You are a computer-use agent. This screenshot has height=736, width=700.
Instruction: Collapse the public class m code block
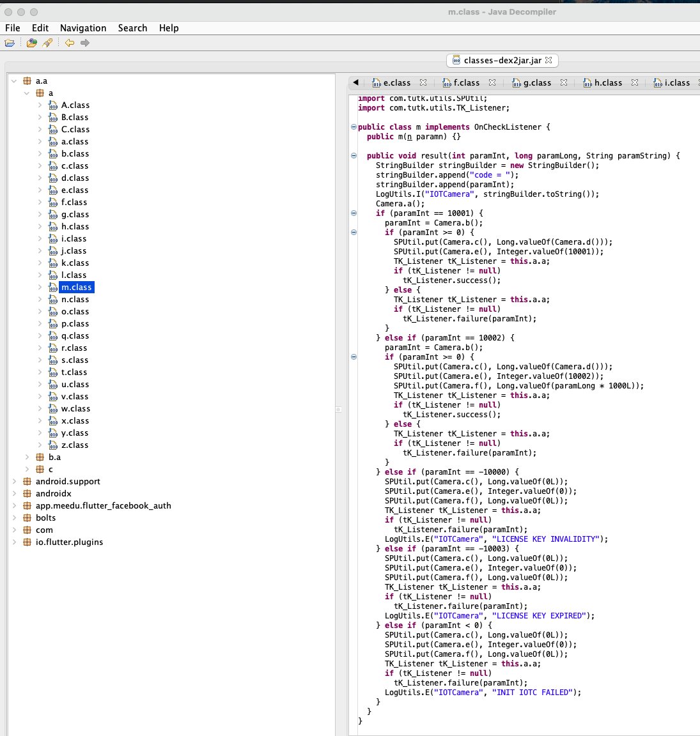click(354, 126)
